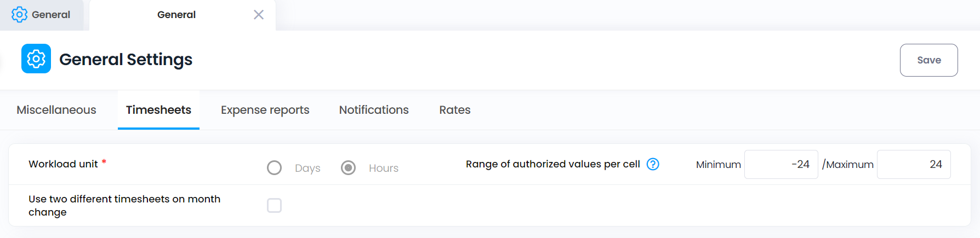Screen dimensions: 980x238
Task: Switch to the first General tab with gear
Action: 42,15
